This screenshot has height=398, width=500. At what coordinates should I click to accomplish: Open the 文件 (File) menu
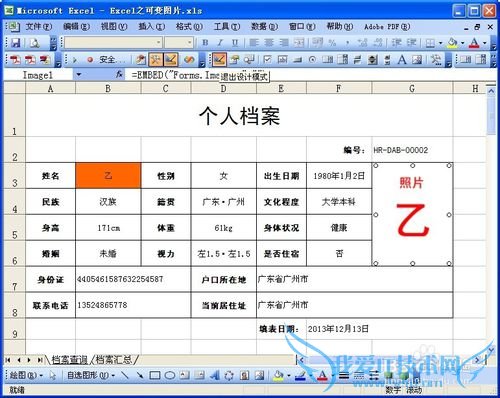coord(39,26)
